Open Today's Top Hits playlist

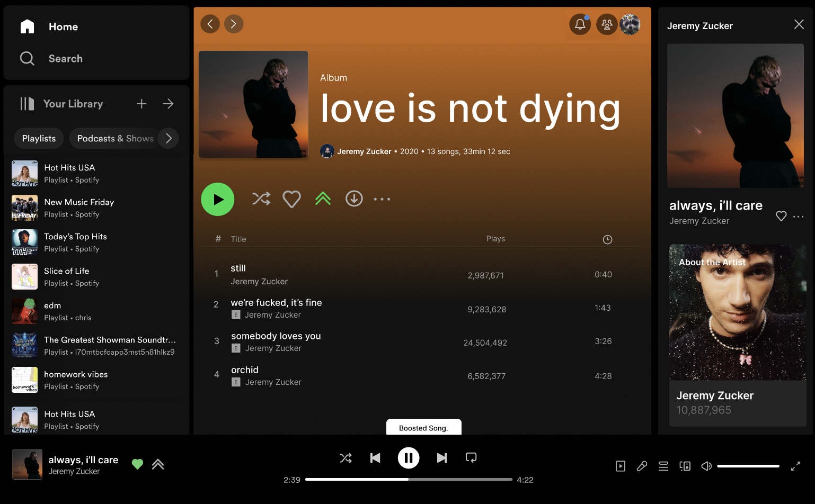[96, 242]
